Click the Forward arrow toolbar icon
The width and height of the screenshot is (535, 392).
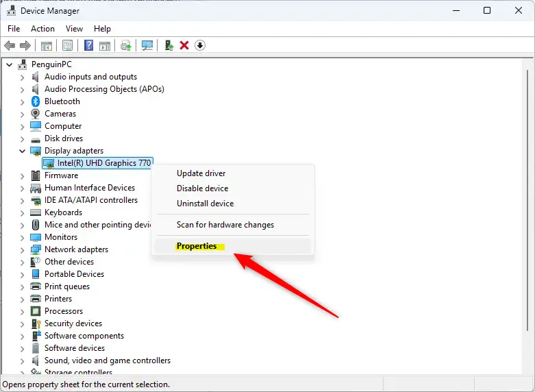pos(25,45)
